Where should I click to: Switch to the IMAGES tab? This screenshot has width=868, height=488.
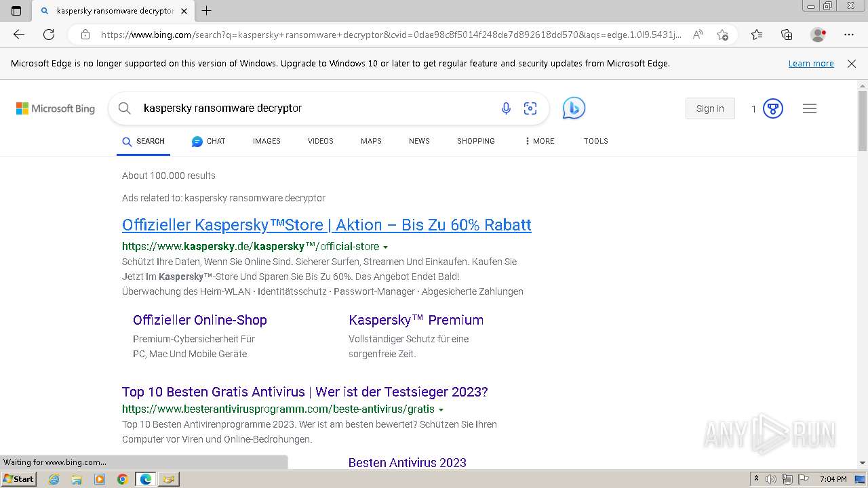267,141
